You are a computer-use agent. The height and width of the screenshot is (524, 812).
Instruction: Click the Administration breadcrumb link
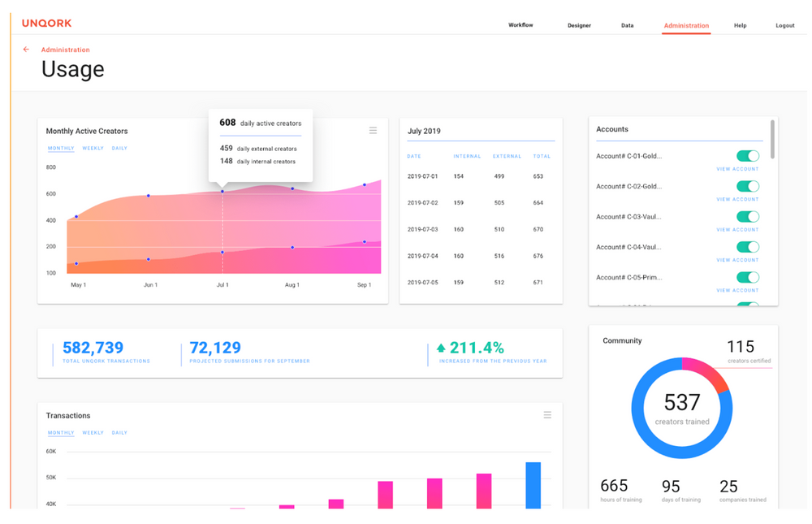coord(65,50)
